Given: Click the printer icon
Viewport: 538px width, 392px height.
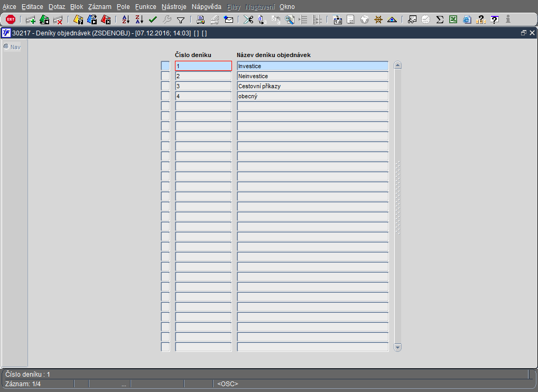Looking at the screenshot, I should click(201, 20).
